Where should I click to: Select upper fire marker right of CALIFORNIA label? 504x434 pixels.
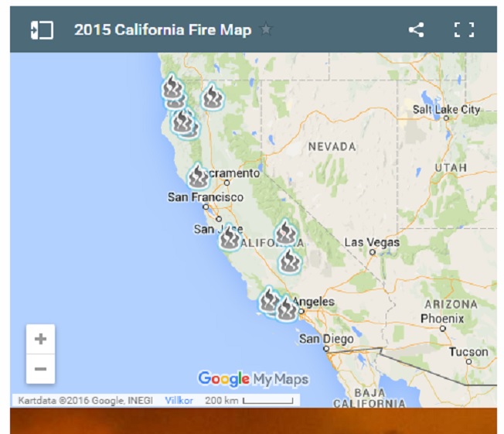click(286, 232)
